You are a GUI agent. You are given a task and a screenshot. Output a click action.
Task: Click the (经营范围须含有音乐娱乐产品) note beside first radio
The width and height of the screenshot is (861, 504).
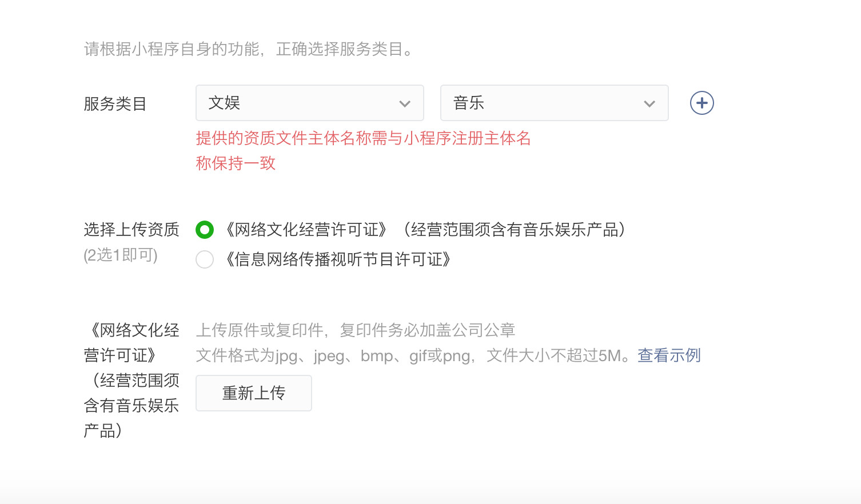[514, 230]
